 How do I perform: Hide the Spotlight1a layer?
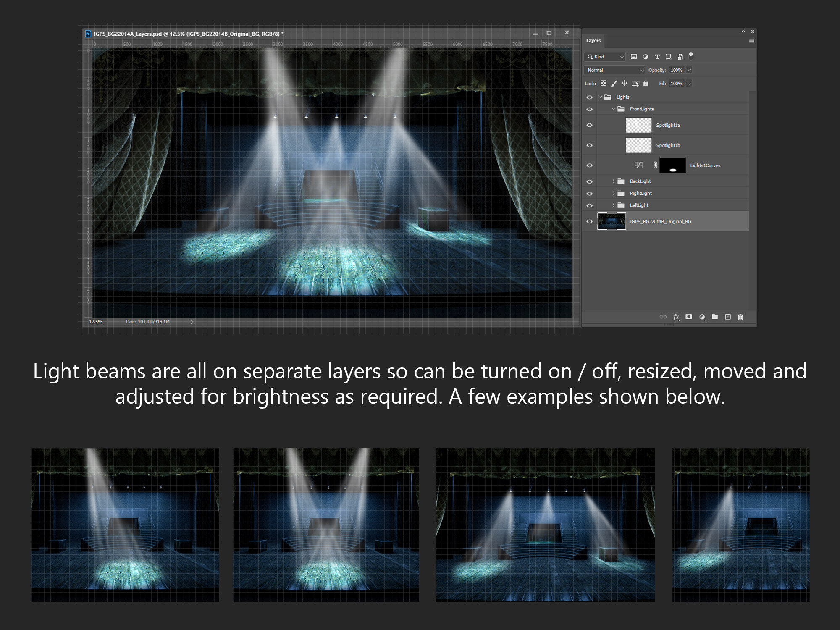[590, 125]
